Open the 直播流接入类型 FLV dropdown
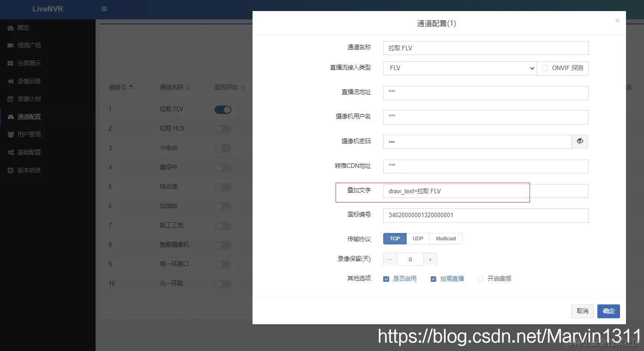Image resolution: width=644 pixels, height=351 pixels. [x=459, y=68]
